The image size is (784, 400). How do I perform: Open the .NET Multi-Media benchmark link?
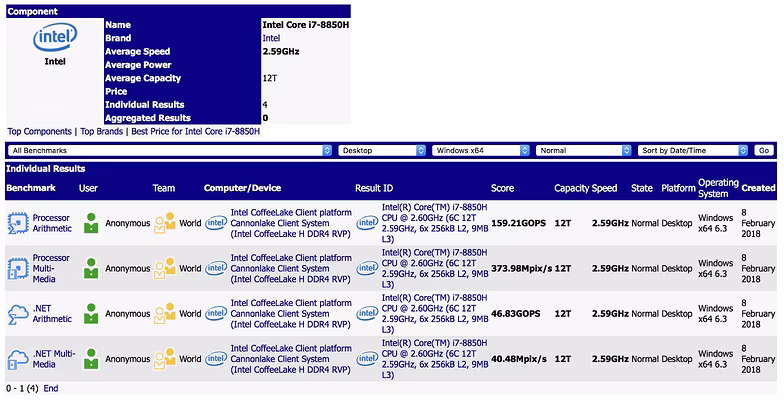point(54,359)
